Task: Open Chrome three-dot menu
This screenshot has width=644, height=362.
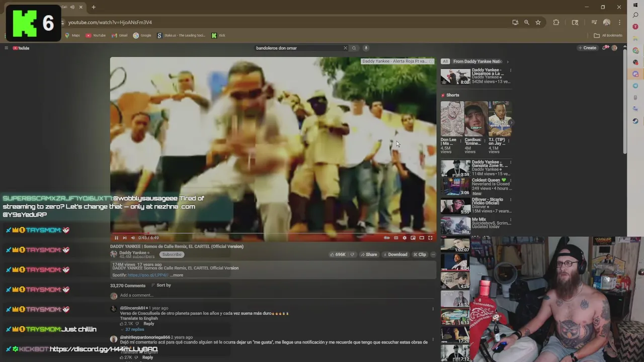Action: [619, 22]
